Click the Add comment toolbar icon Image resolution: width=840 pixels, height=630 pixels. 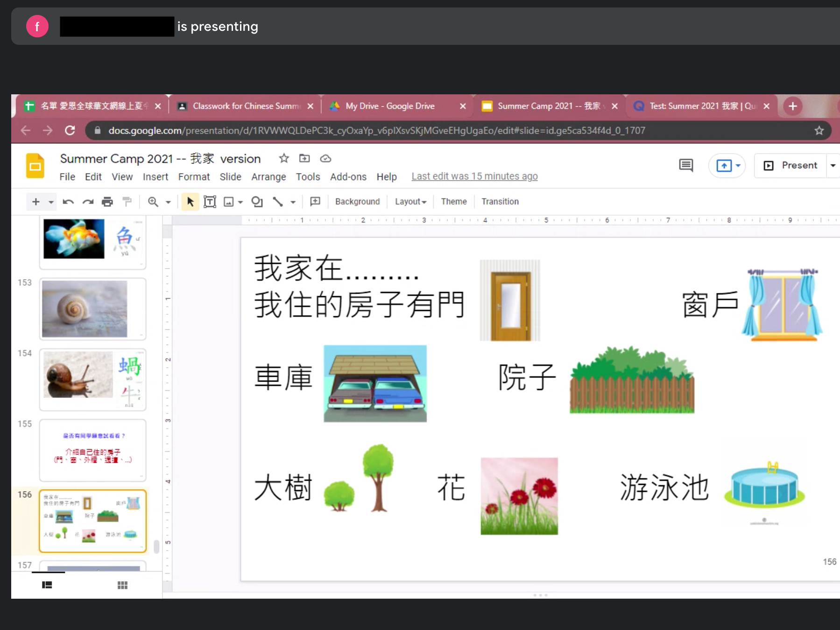(x=315, y=201)
